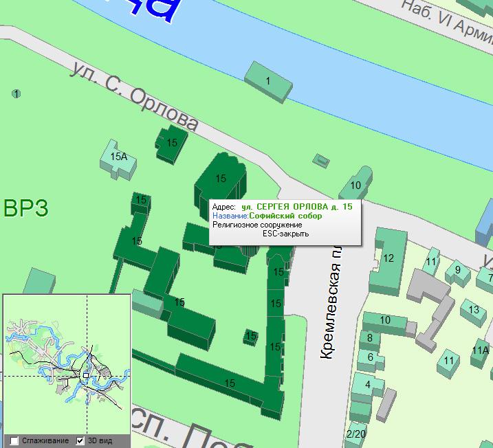
Task: Select building 15A on the map
Action: [118, 157]
